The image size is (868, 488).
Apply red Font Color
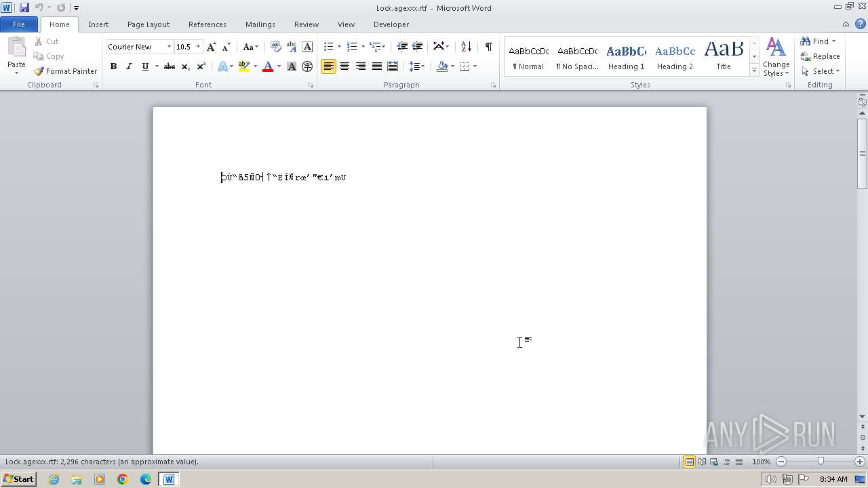[268, 66]
